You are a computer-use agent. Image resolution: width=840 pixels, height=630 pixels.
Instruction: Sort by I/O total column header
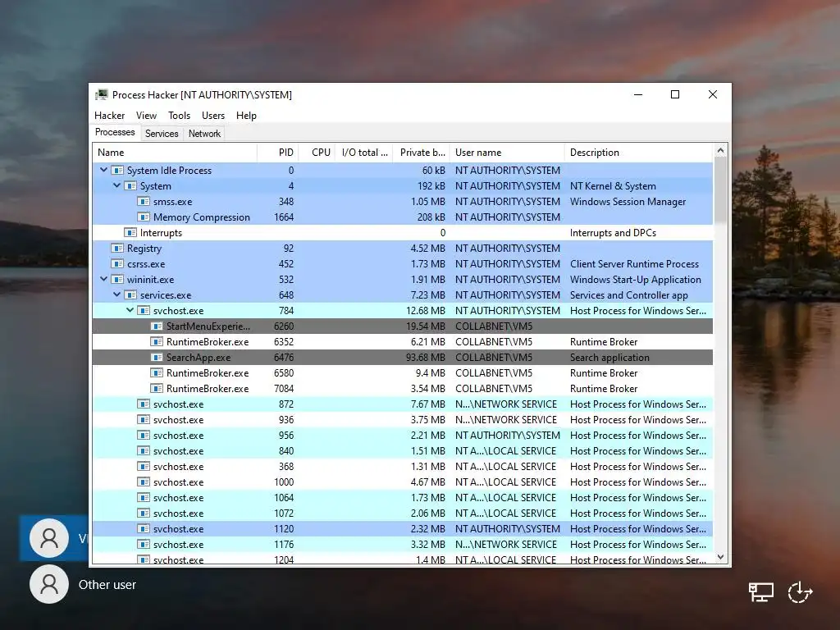pyautogui.click(x=364, y=152)
